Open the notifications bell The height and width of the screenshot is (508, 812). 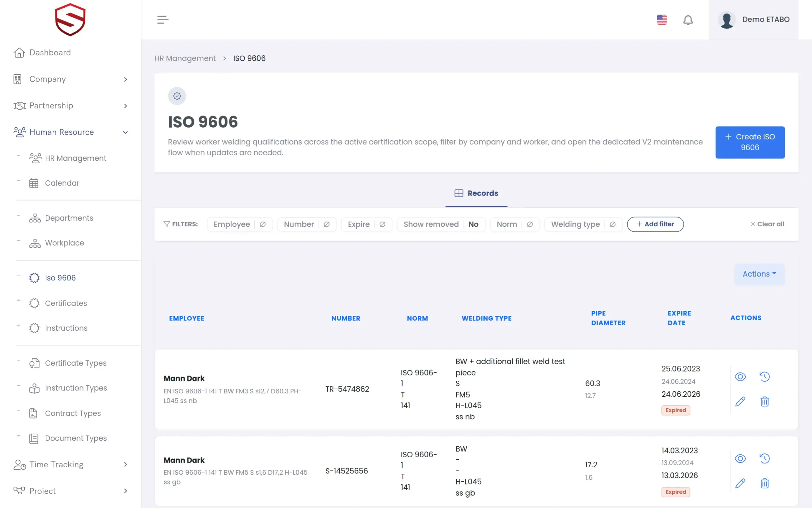pos(688,20)
